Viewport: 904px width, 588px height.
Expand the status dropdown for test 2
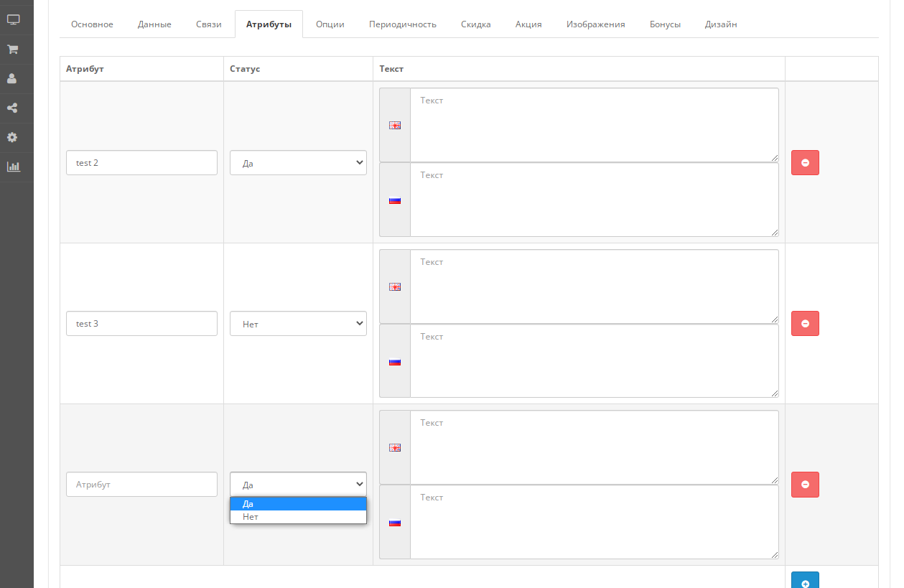point(298,163)
